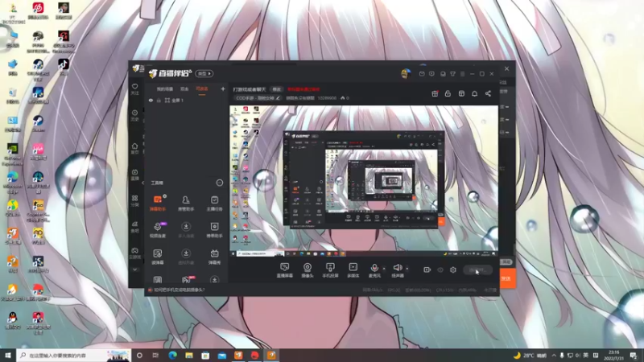Select the 我的场景 tab
The width and height of the screenshot is (644, 362).
click(x=165, y=88)
